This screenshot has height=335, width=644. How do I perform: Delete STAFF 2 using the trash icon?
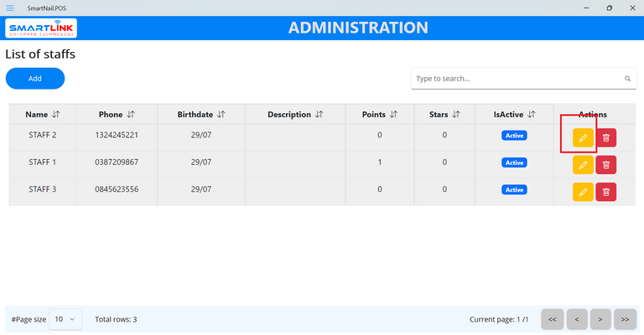coord(606,137)
